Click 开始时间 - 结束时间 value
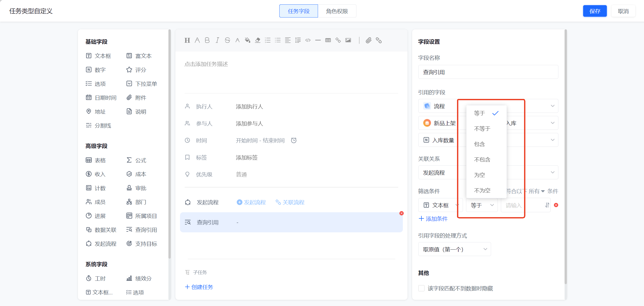644x306 pixels. 260,140
